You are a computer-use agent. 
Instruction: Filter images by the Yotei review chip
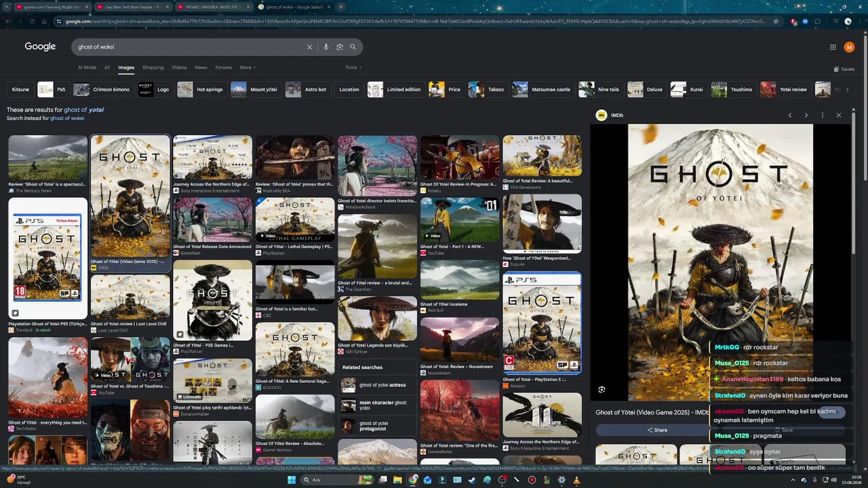click(x=785, y=89)
